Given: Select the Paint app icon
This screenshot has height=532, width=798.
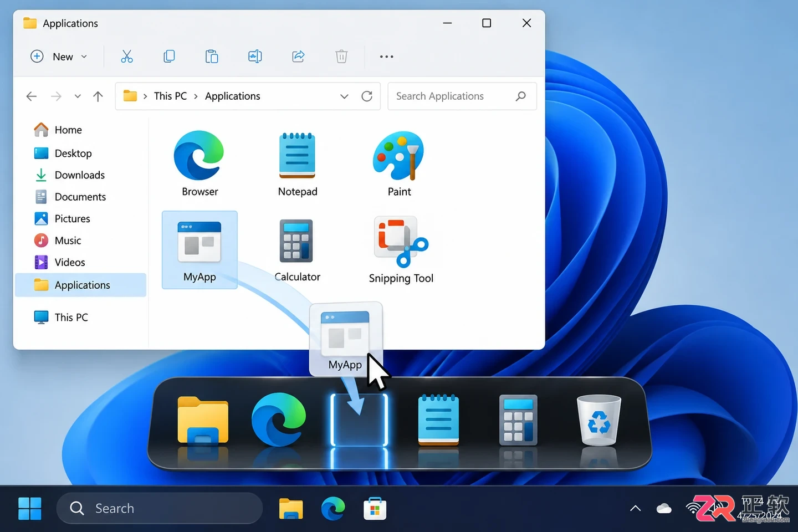Looking at the screenshot, I should (399, 164).
